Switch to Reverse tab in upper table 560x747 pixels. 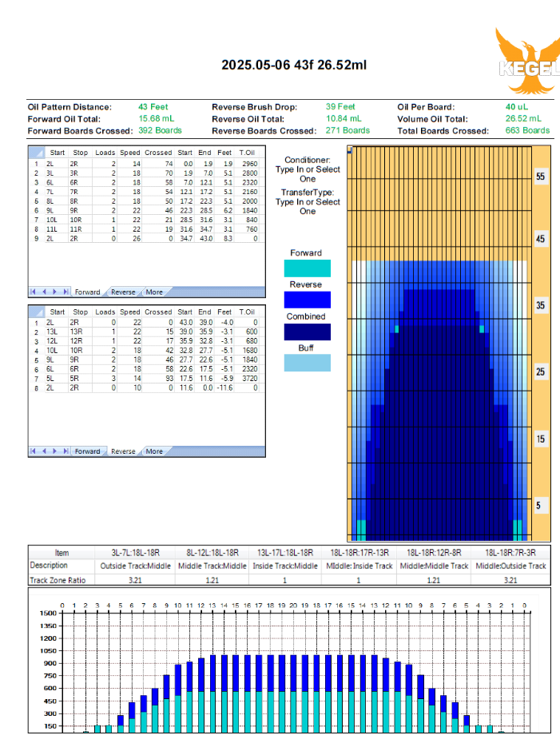click(x=123, y=292)
